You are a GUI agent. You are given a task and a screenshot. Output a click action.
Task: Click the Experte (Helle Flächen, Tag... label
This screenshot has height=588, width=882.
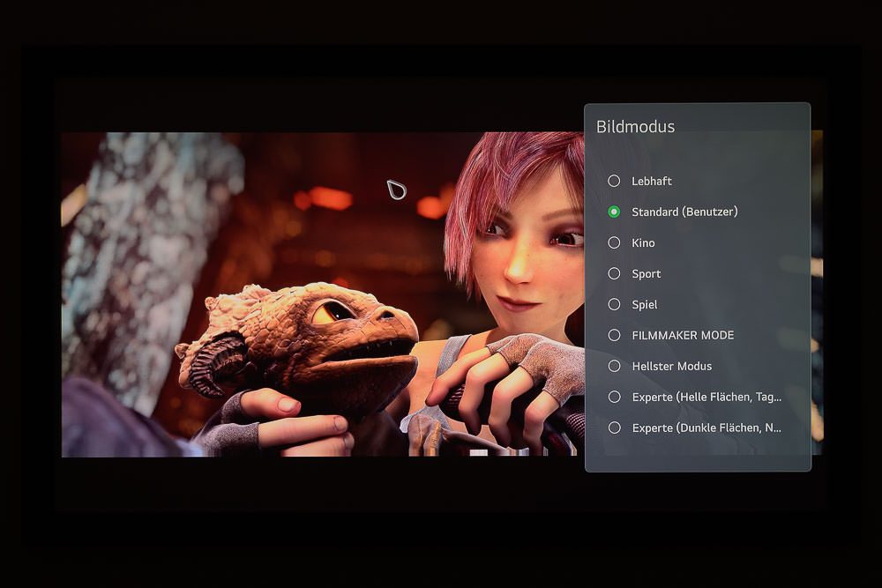pyautogui.click(x=706, y=397)
